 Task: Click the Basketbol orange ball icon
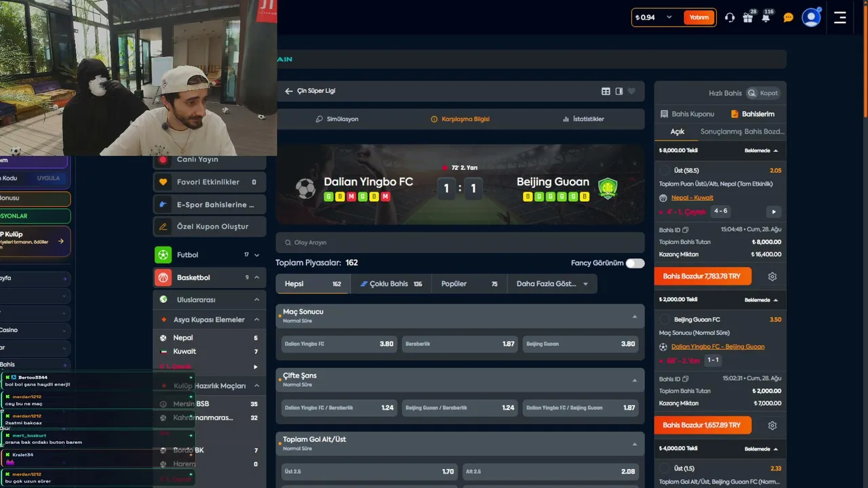tap(163, 277)
